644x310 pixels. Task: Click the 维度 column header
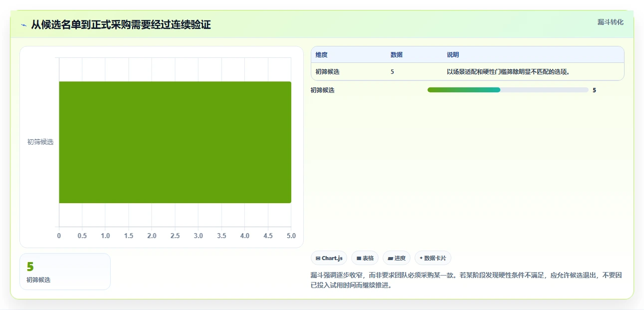point(322,55)
